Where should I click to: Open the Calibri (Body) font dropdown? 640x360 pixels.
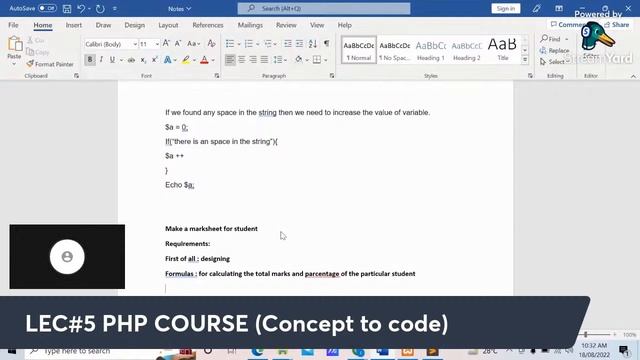135,44
